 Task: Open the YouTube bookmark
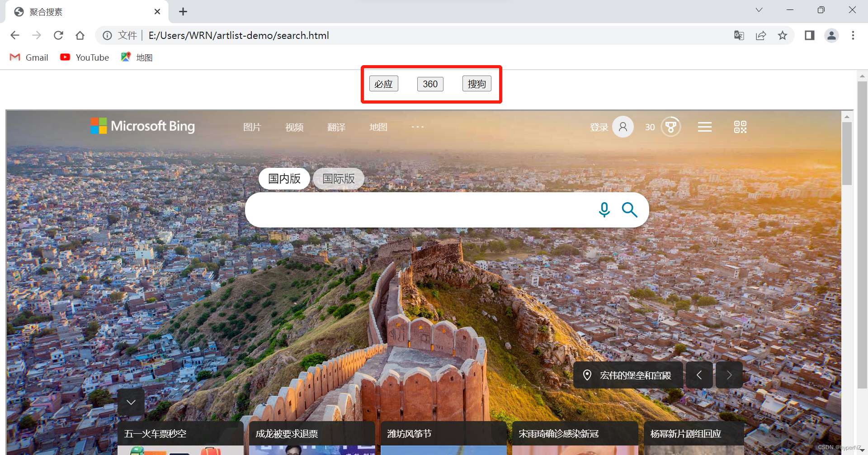point(85,57)
